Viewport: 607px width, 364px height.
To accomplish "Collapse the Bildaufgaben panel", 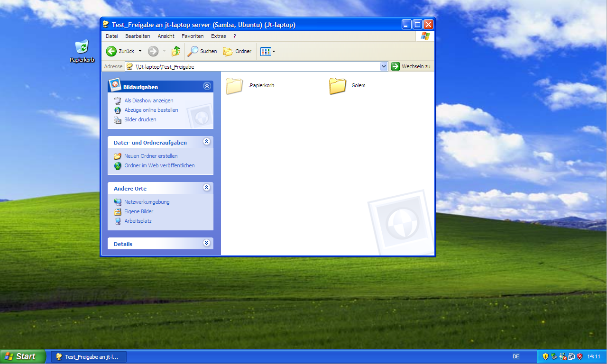I will tap(206, 86).
